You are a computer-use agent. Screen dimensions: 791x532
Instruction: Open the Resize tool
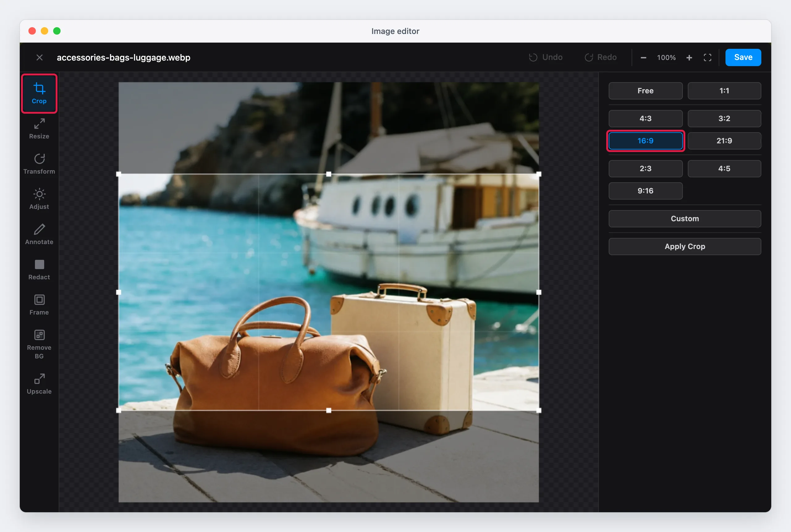pos(39,129)
